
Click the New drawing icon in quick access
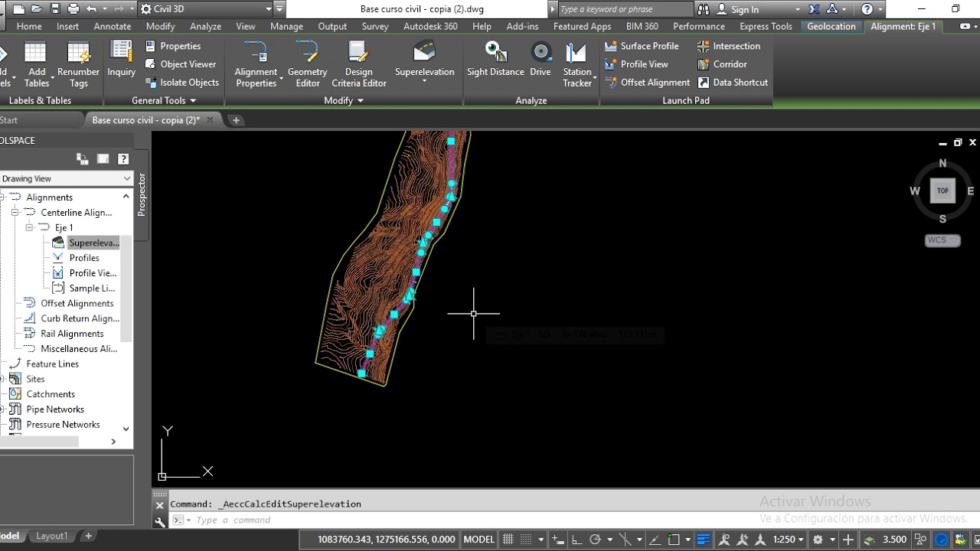tap(18, 9)
